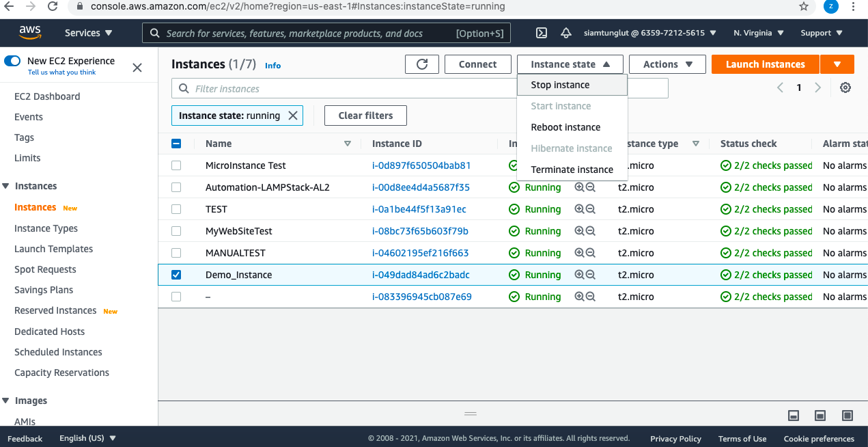Click the refresh instances icon button

point(422,64)
